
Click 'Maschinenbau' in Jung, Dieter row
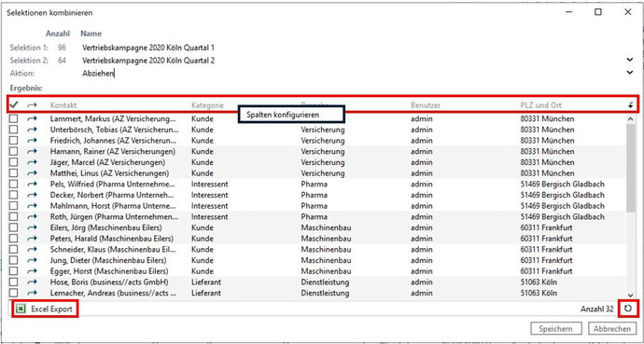tap(326, 260)
